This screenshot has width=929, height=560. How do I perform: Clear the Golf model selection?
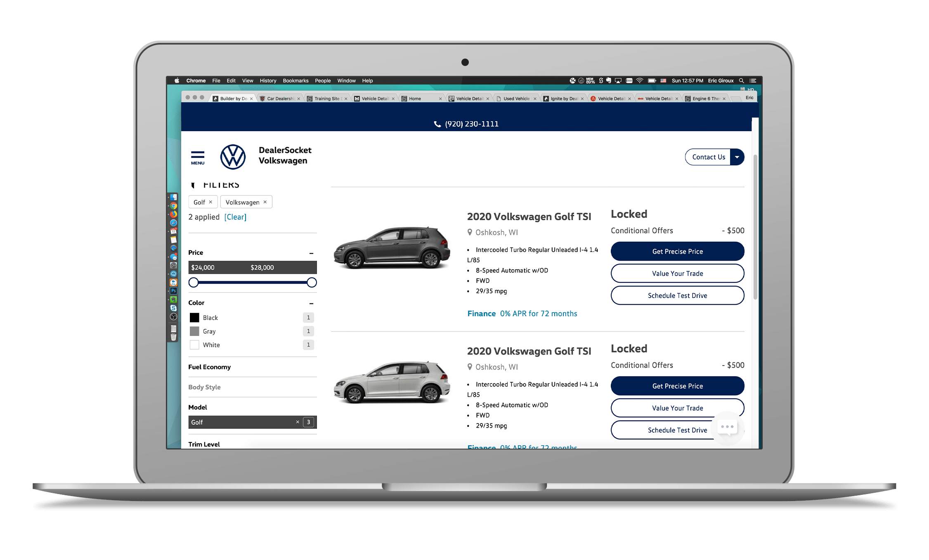[x=297, y=422]
